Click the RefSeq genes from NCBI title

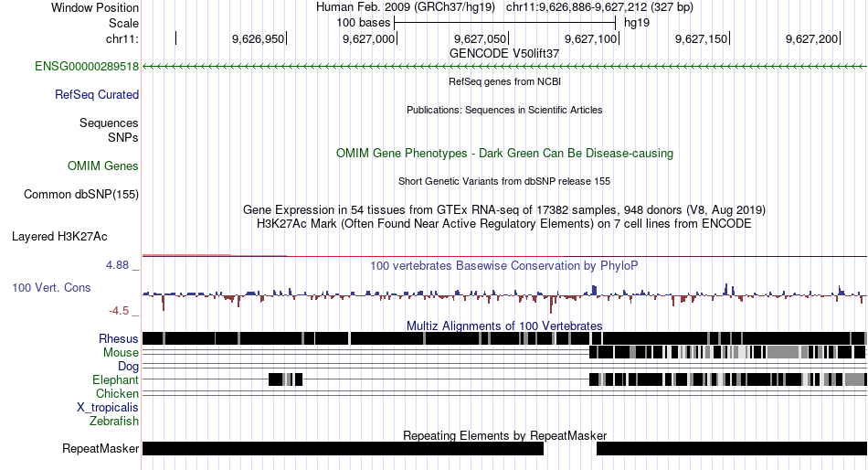(x=504, y=81)
